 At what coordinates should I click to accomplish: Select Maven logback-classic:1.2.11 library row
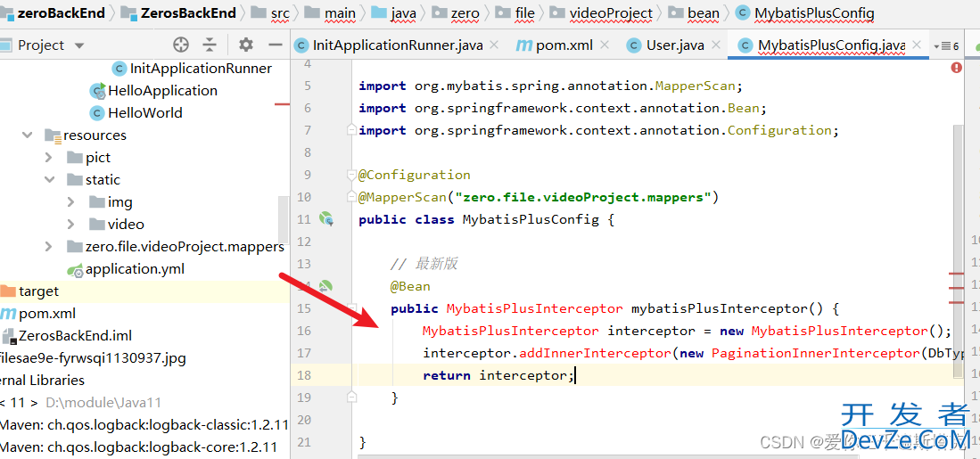click(x=145, y=425)
